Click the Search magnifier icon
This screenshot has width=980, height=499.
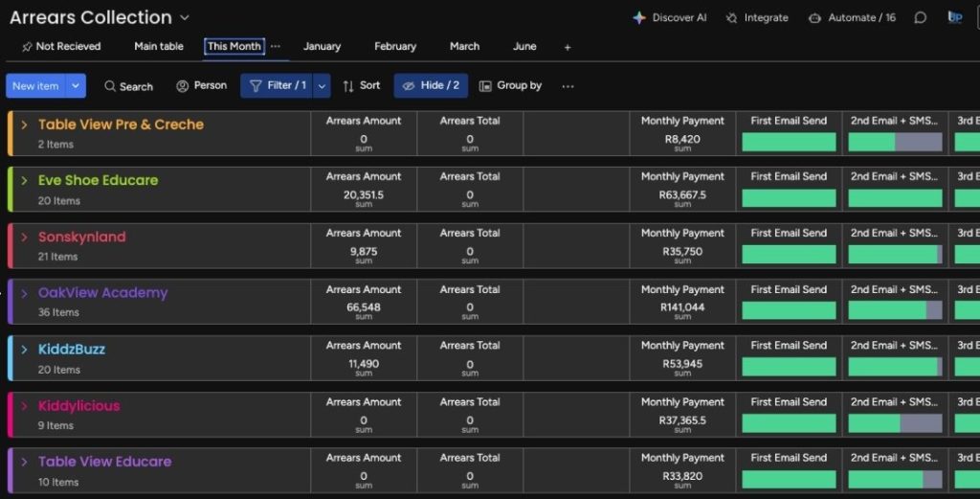point(110,86)
